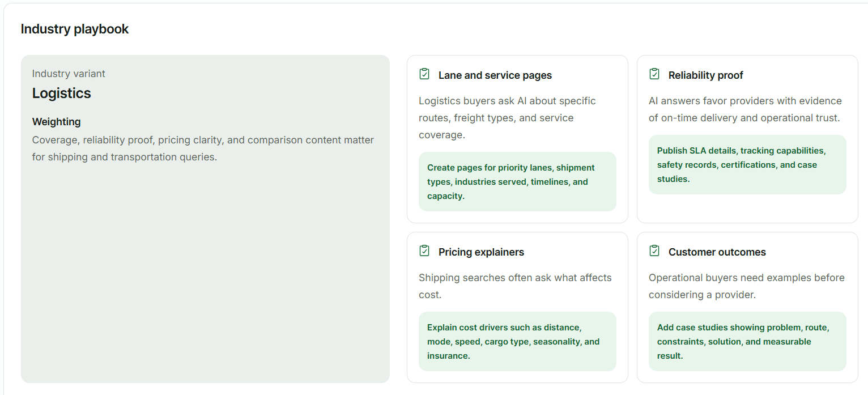Image resolution: width=868 pixels, height=395 pixels.
Task: Click the tip to create pages for priority lanes
Action: [x=517, y=182]
